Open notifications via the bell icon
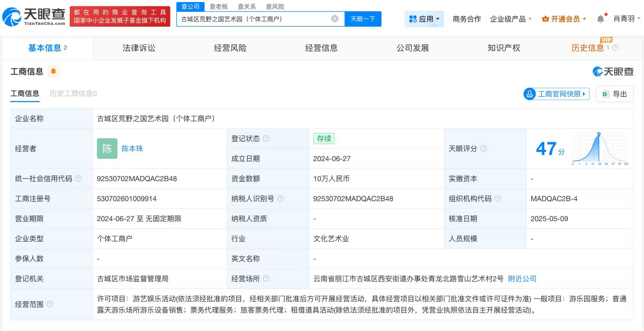Image resolution: width=644 pixels, height=331 pixels. point(600,19)
